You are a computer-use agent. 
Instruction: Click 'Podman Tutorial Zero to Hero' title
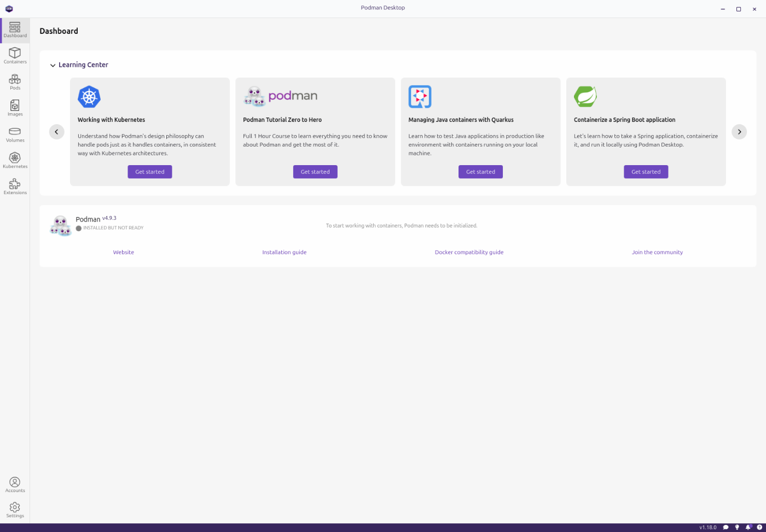pyautogui.click(x=282, y=120)
